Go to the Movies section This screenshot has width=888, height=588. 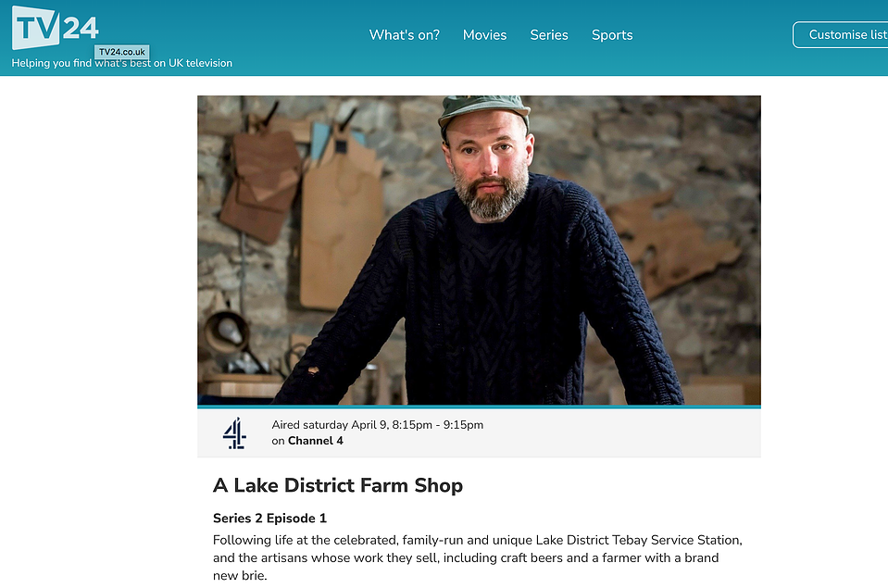[x=485, y=34]
